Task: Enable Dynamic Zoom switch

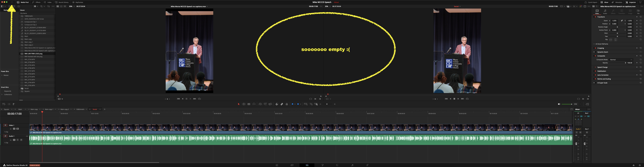Action: point(595,52)
